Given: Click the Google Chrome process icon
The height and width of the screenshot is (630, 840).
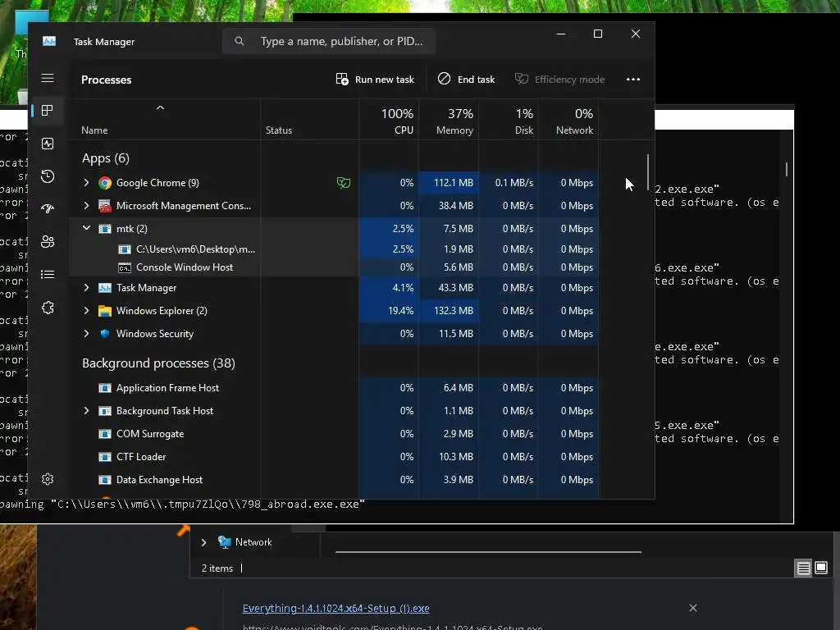Looking at the screenshot, I should coord(105,183).
